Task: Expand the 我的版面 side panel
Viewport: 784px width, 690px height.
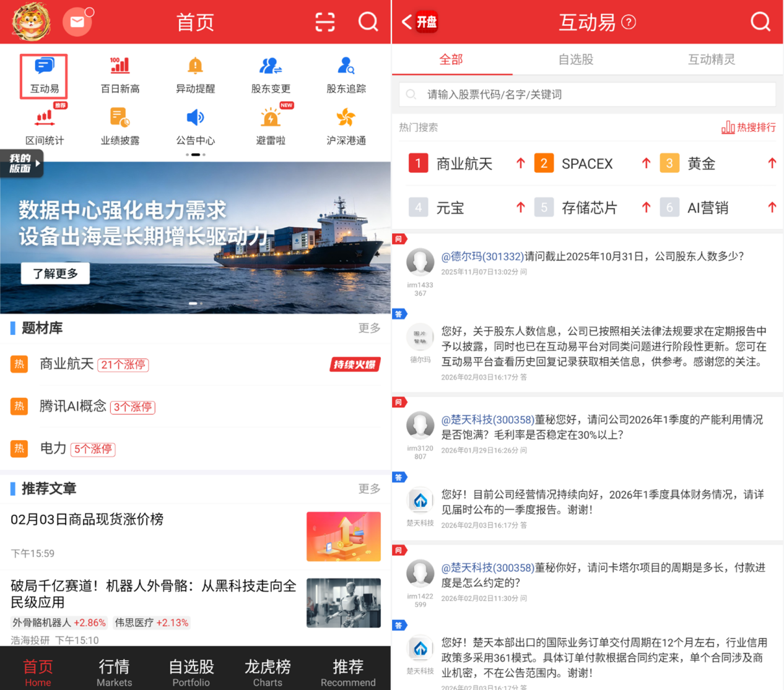Action: pos(22,163)
